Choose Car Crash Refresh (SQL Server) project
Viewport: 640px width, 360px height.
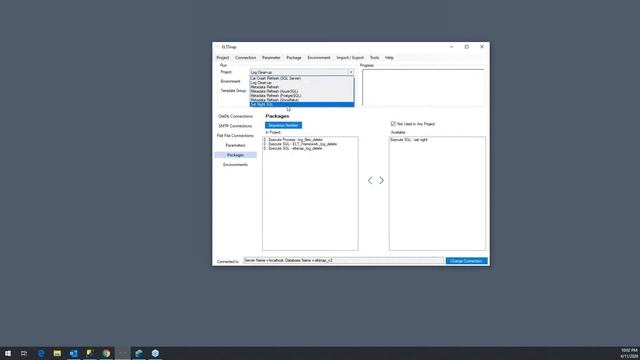(302, 78)
